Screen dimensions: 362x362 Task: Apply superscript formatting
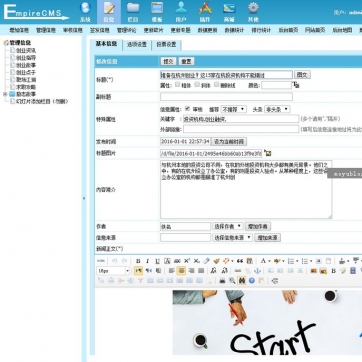[x=187, y=261]
